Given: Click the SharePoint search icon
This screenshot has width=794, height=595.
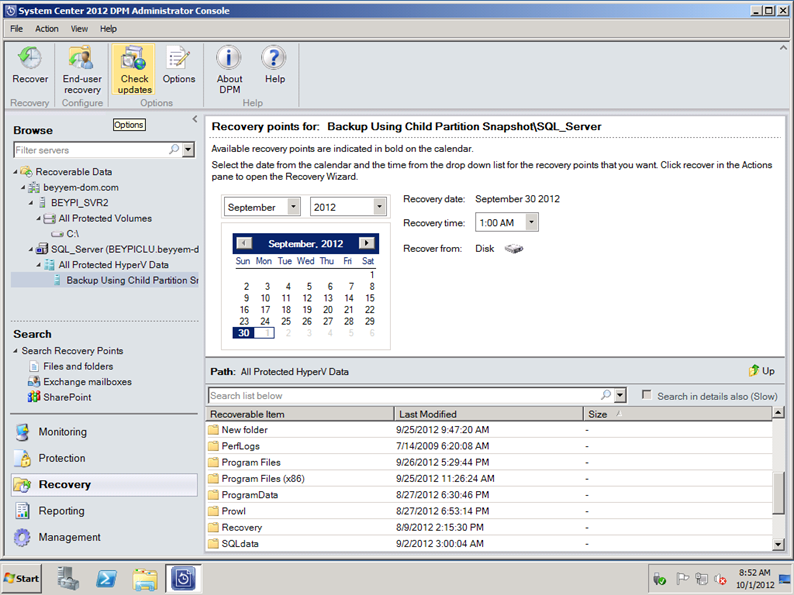Looking at the screenshot, I should (x=34, y=397).
